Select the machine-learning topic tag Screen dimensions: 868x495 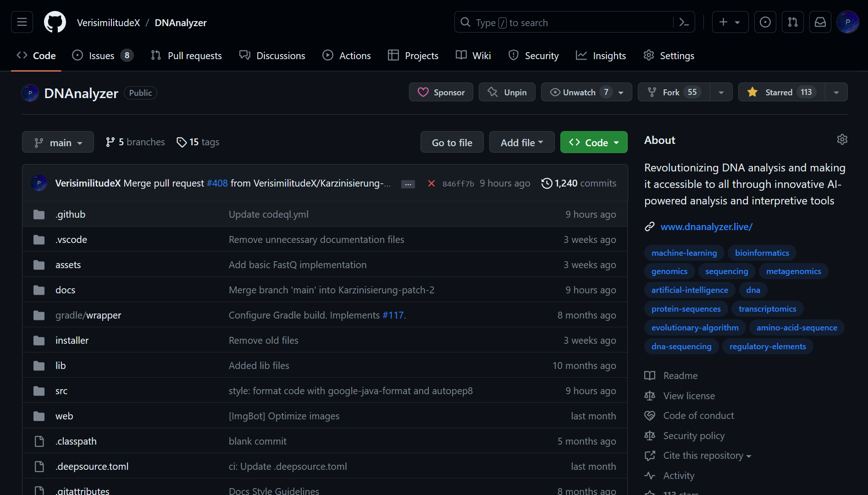point(684,253)
